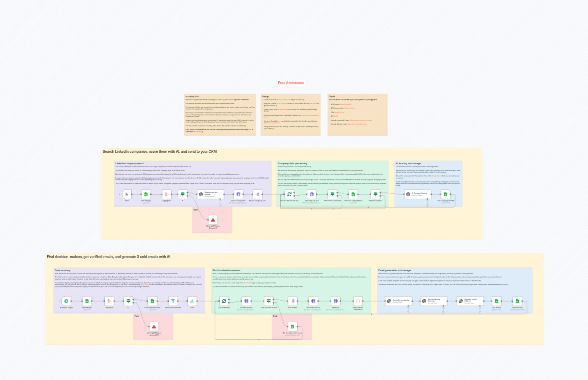Open the Ghost Genius API link in Setup
This screenshot has height=380, width=588.
point(284,100)
